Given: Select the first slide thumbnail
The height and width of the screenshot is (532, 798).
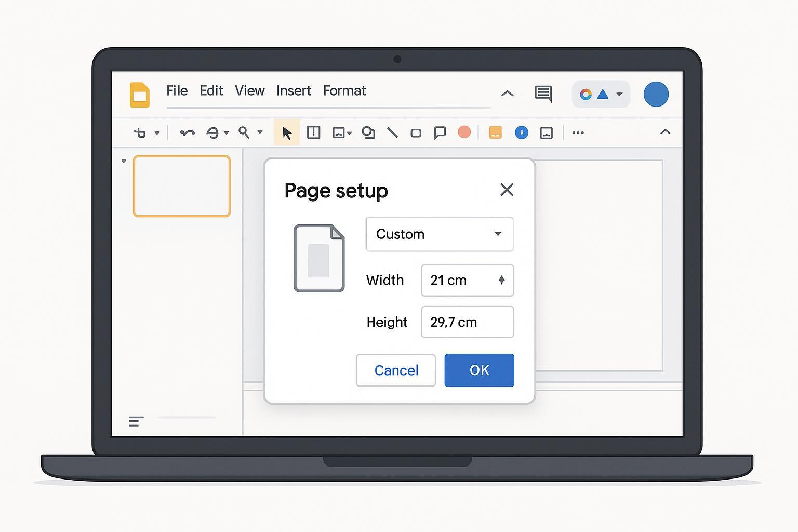Looking at the screenshot, I should (182, 186).
